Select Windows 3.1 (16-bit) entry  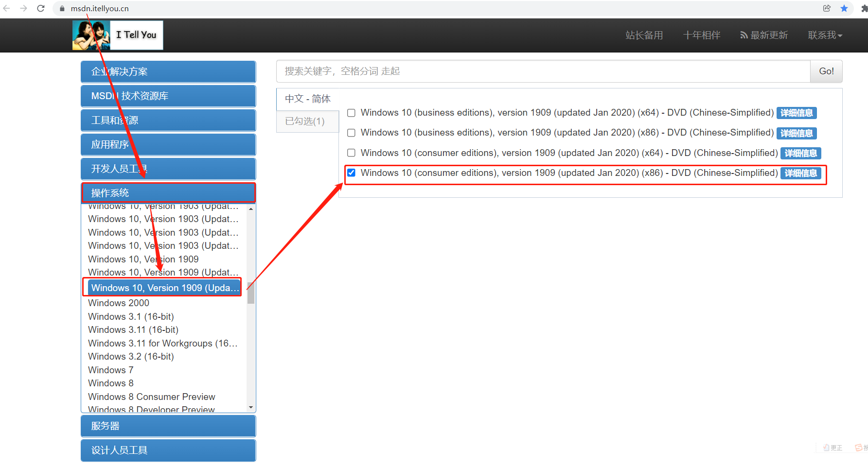pos(131,316)
